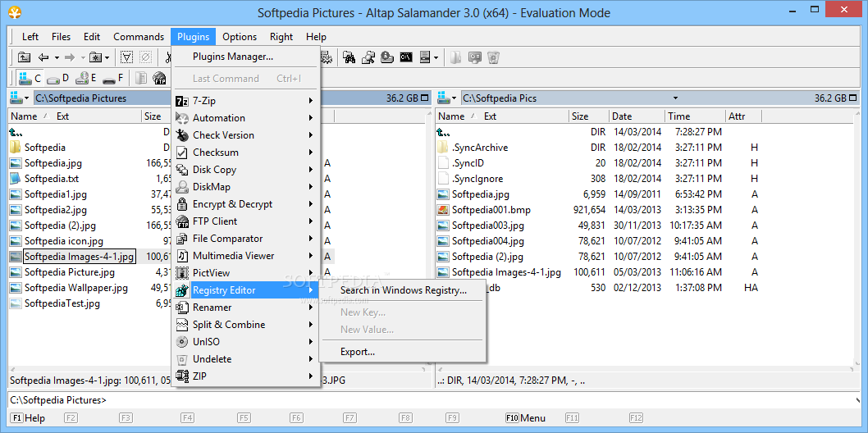Viewport: 868px width, 433px height.
Task: Switch to drive F in drive bar
Action: (113, 78)
